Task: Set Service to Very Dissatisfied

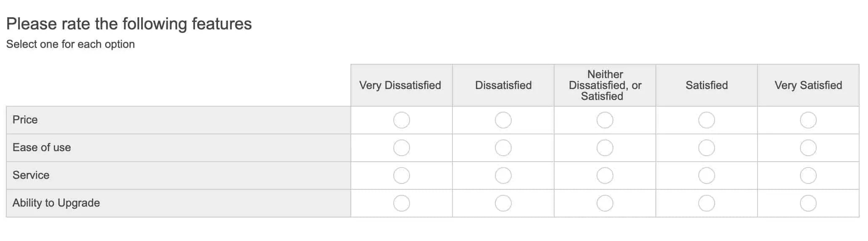Action: point(401,176)
